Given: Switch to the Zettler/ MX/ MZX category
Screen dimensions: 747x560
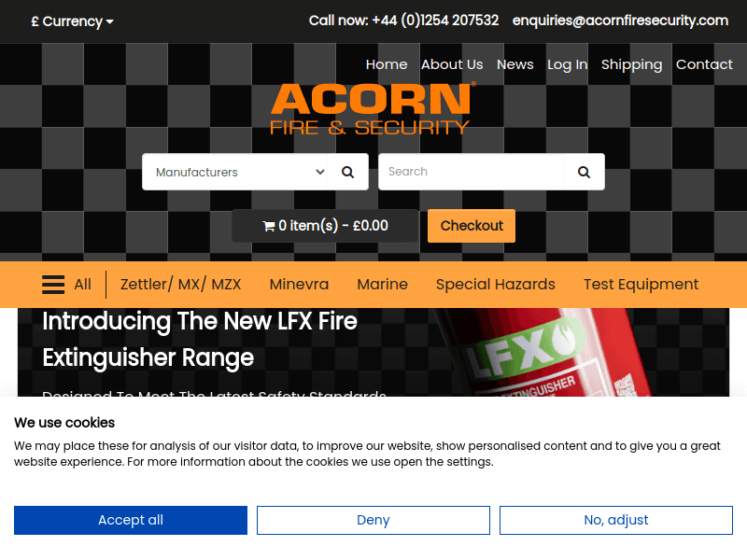Looking at the screenshot, I should tap(181, 285).
